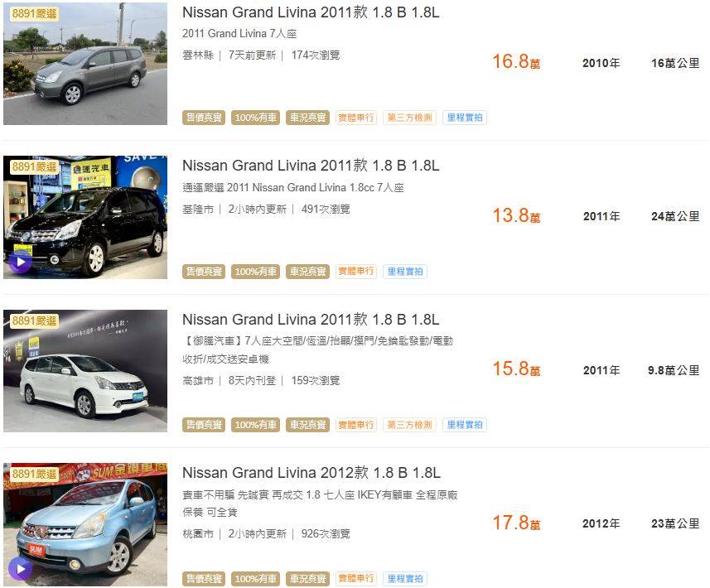Image resolution: width=710 pixels, height=588 pixels.
Task: Open Nissan Grand Livina 2012款 listing title
Action: pyautogui.click(x=311, y=473)
